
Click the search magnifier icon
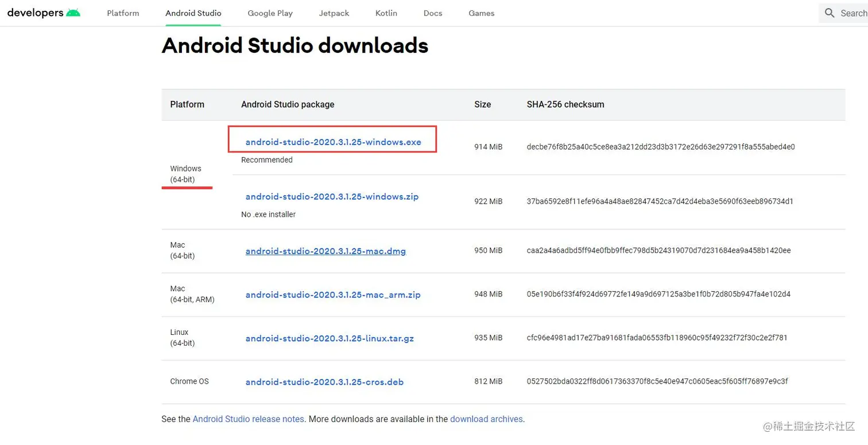830,13
